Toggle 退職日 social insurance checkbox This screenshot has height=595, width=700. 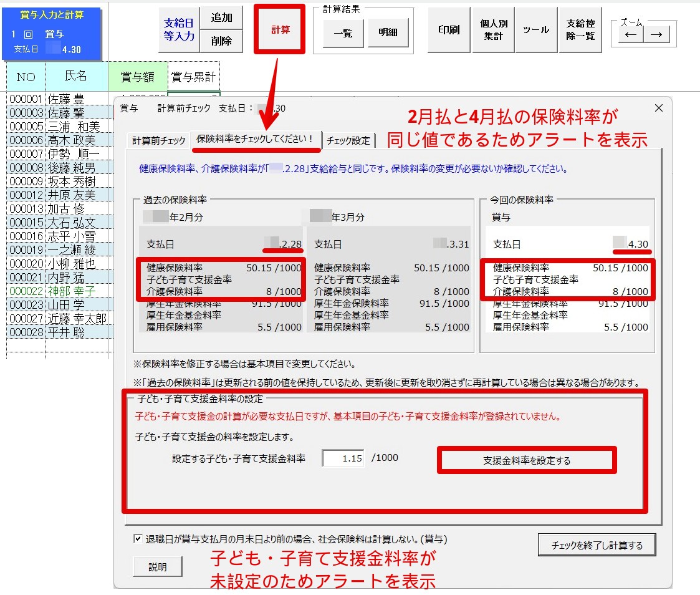[138, 539]
